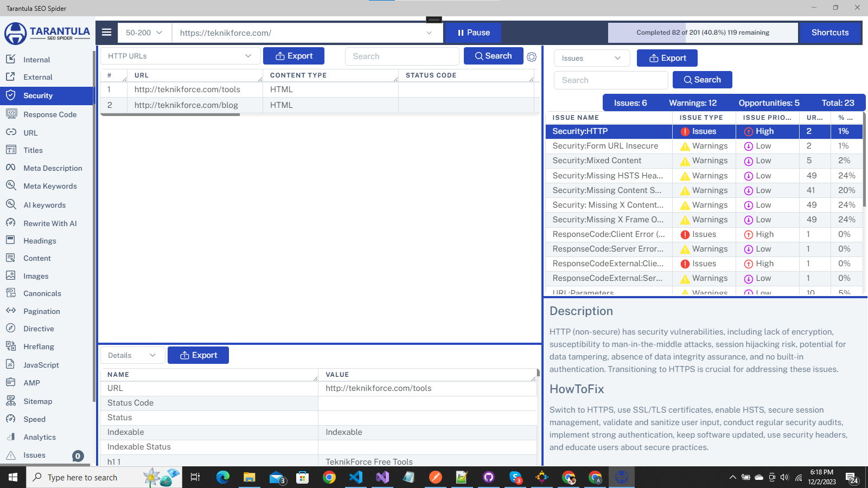This screenshot has height=488, width=868.
Task: Open the Issues dropdown in right panel
Action: tap(591, 58)
